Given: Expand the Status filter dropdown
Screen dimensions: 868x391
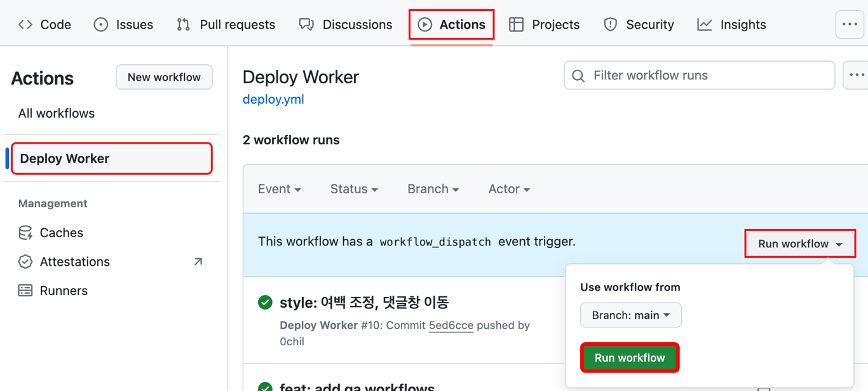Looking at the screenshot, I should tap(354, 189).
